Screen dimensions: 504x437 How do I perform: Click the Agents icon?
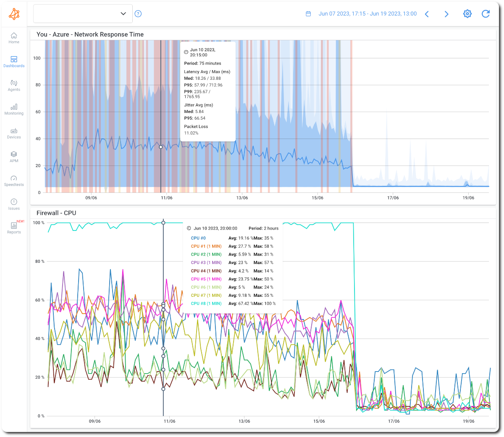click(x=14, y=86)
